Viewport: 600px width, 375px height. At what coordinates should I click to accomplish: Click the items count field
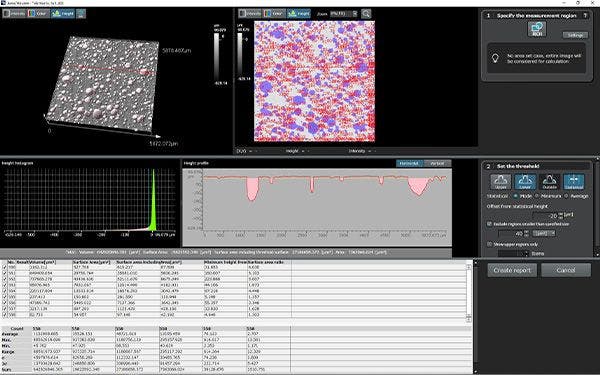(x=511, y=253)
